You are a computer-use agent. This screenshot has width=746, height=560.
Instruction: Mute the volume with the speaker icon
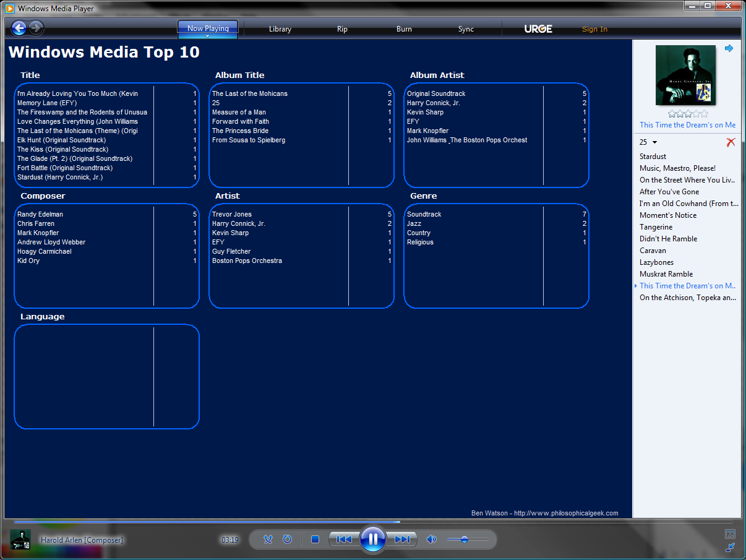(432, 540)
